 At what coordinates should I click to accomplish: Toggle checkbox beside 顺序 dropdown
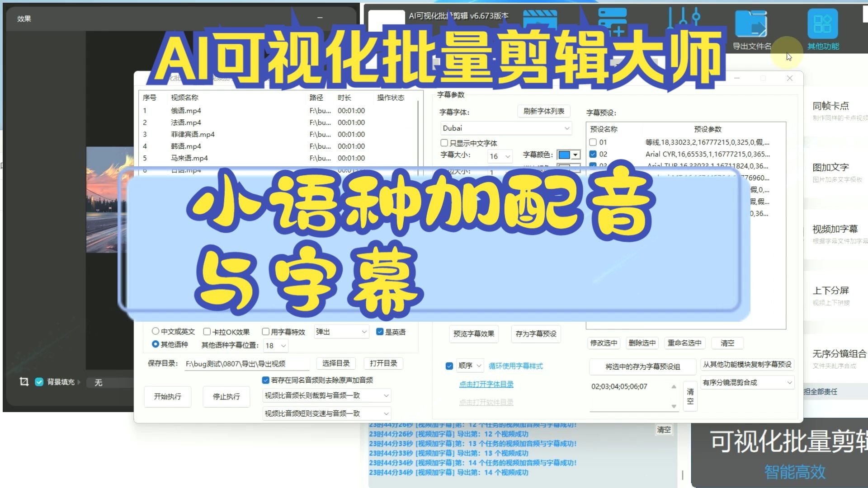click(449, 366)
